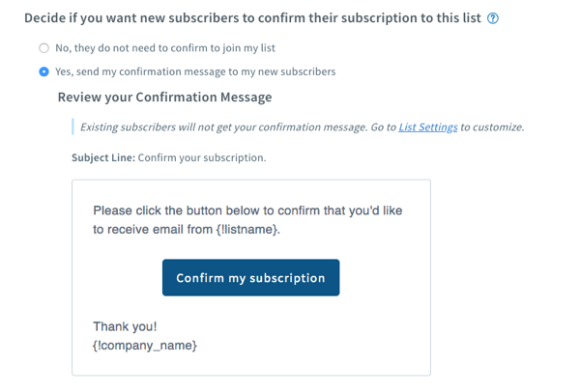Select the 'Yes, send my confirmation message' radio
This screenshot has width=580, height=392.
[43, 72]
